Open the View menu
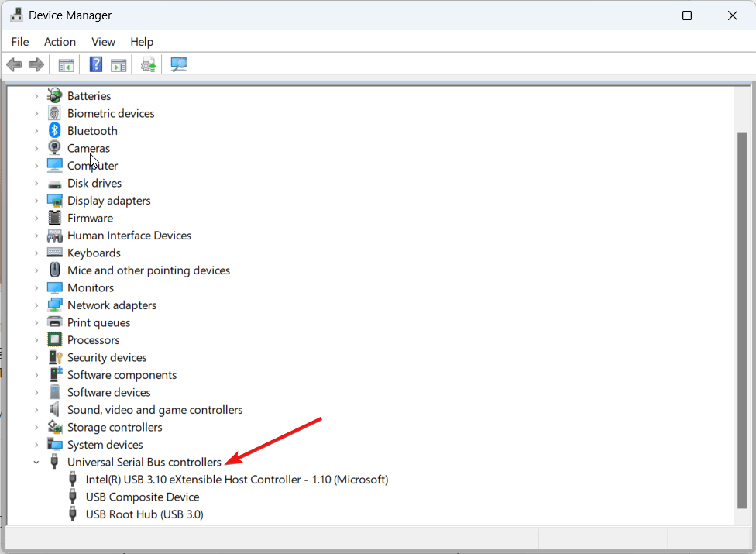Screen dimensions: 756x554 103,42
